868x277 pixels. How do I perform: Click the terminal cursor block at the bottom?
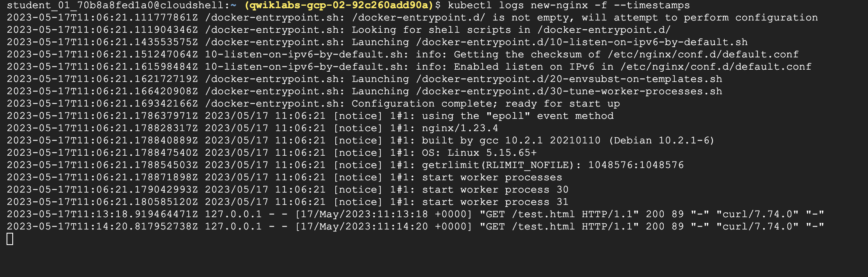click(x=10, y=239)
